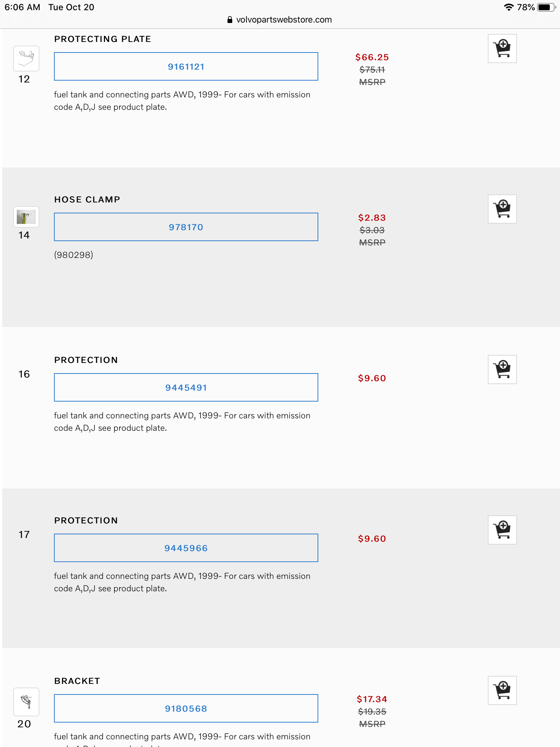
Task: Add Protecting Plate 9161121 to cart
Action: [x=502, y=49]
